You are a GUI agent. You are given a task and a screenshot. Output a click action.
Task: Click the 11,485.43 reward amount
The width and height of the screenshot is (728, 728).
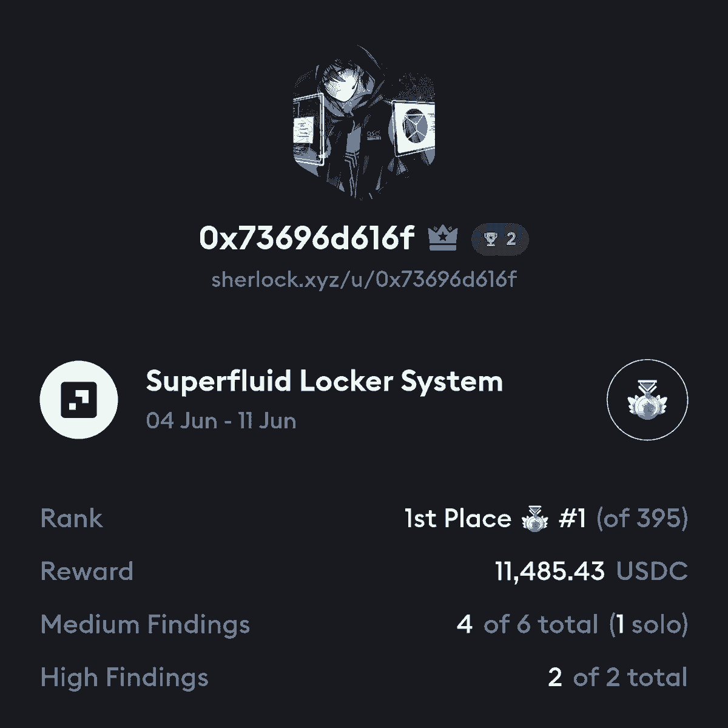coord(550,571)
